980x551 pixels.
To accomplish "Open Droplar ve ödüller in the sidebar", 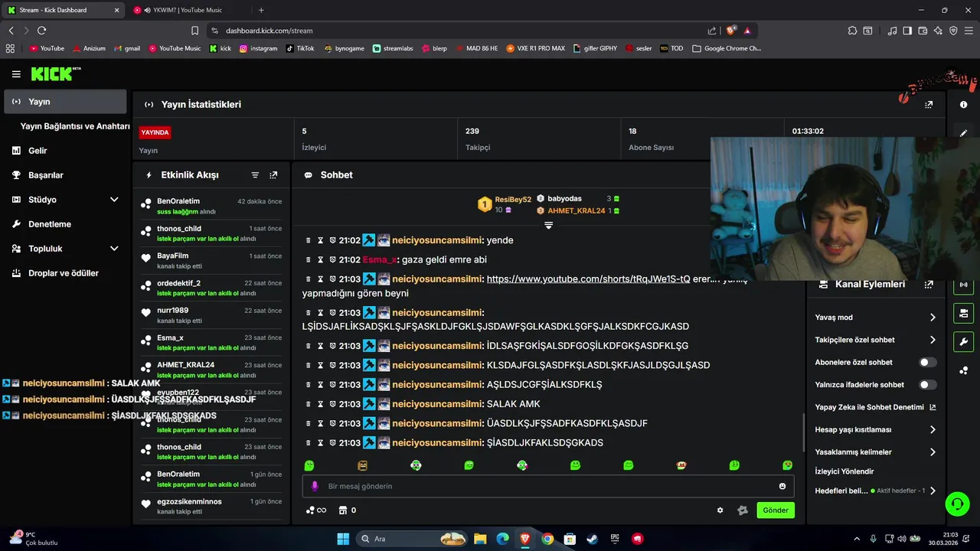I will click(65, 273).
